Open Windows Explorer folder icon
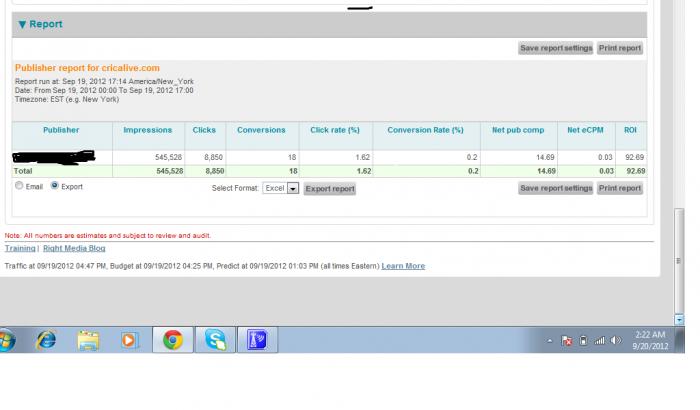This screenshot has height=410, width=700. 88,340
